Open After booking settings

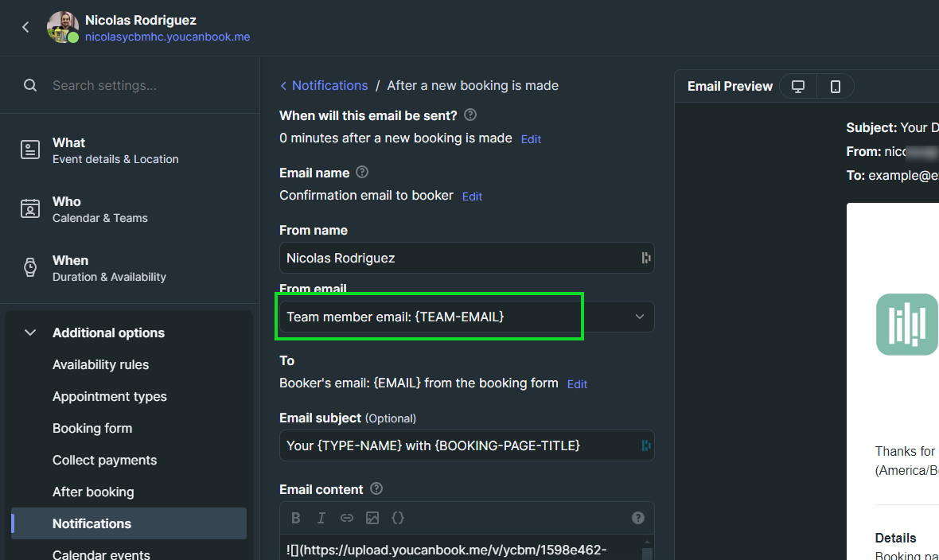coord(93,492)
